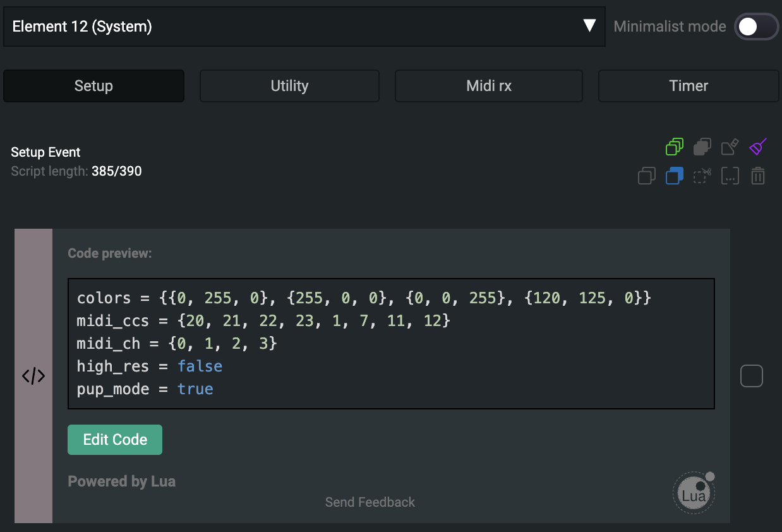Click the discard changes eraser icon

730,147
